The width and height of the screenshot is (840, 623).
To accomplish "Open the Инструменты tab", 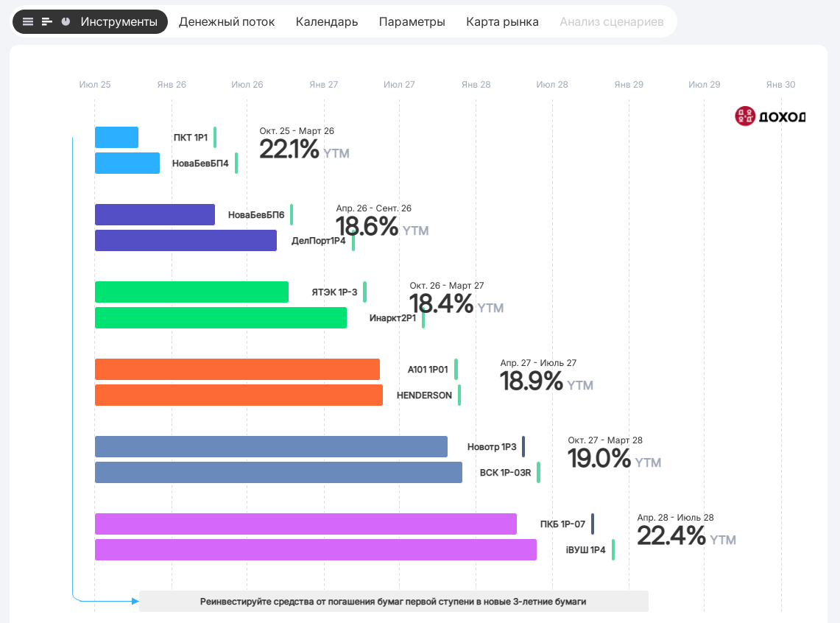I will click(x=119, y=22).
